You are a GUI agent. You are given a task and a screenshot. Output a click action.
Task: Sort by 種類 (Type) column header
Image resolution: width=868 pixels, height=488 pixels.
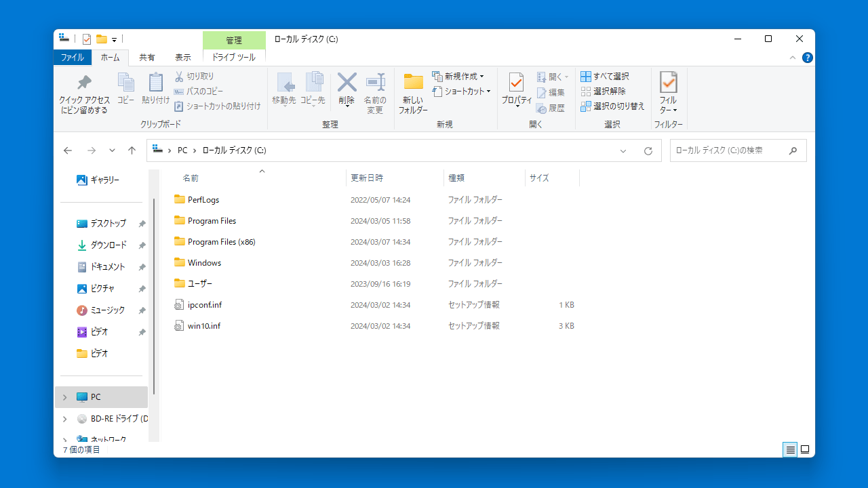484,178
